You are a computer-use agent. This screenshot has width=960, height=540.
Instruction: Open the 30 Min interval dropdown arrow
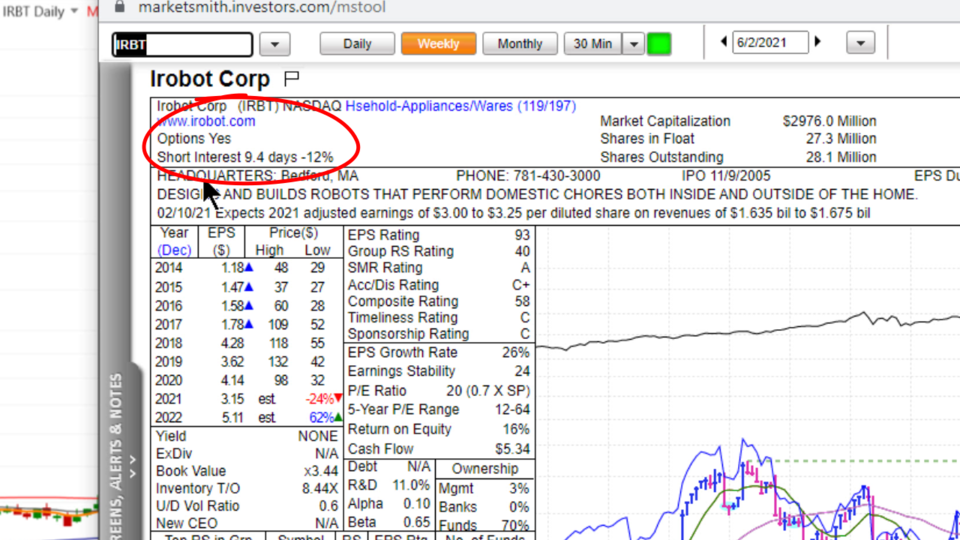(x=634, y=44)
